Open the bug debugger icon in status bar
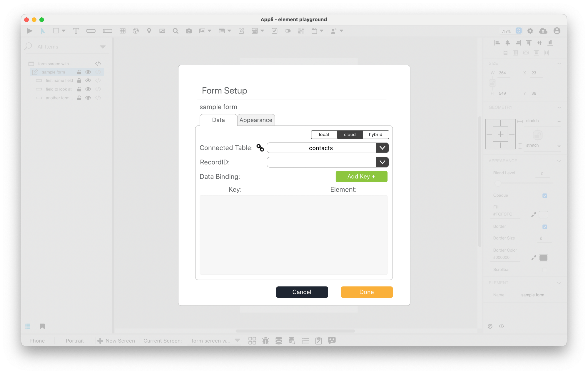 pos(265,340)
